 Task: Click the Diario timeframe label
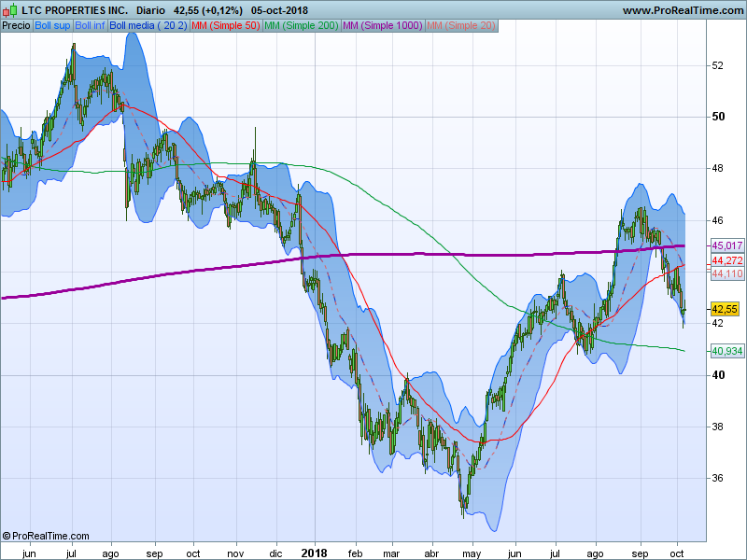click(x=150, y=10)
